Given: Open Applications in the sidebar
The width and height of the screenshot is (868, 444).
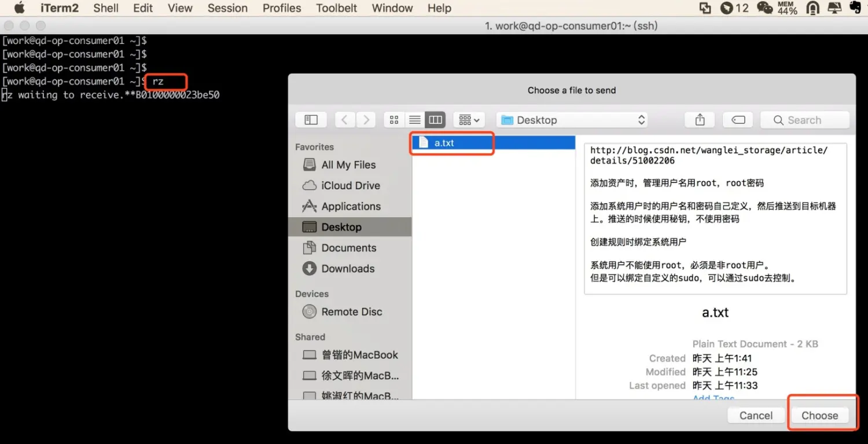Looking at the screenshot, I should pyautogui.click(x=350, y=207).
